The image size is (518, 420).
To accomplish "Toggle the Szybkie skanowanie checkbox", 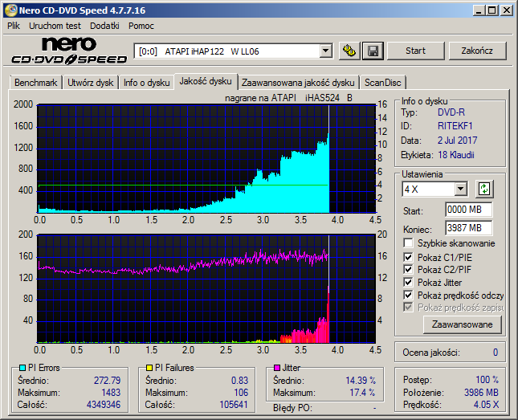I will [408, 243].
